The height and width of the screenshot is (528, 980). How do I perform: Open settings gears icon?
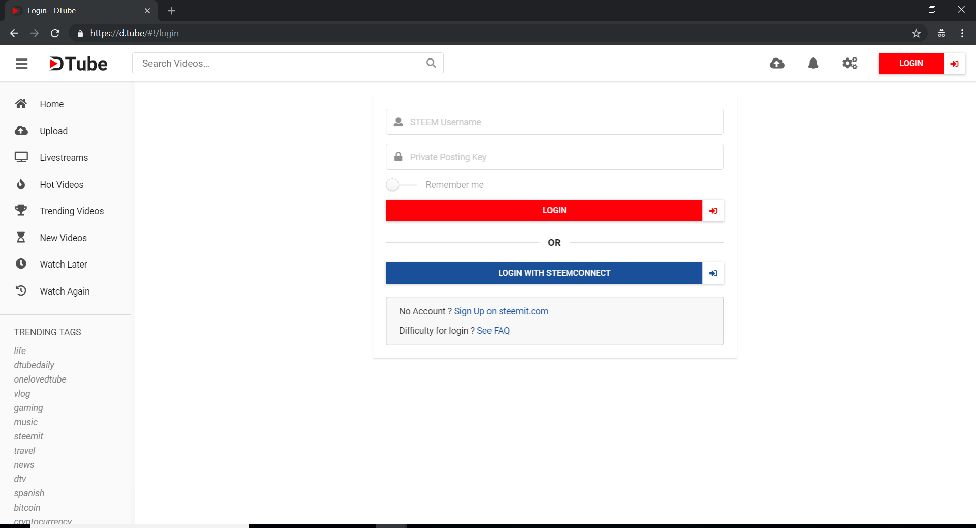coord(850,63)
